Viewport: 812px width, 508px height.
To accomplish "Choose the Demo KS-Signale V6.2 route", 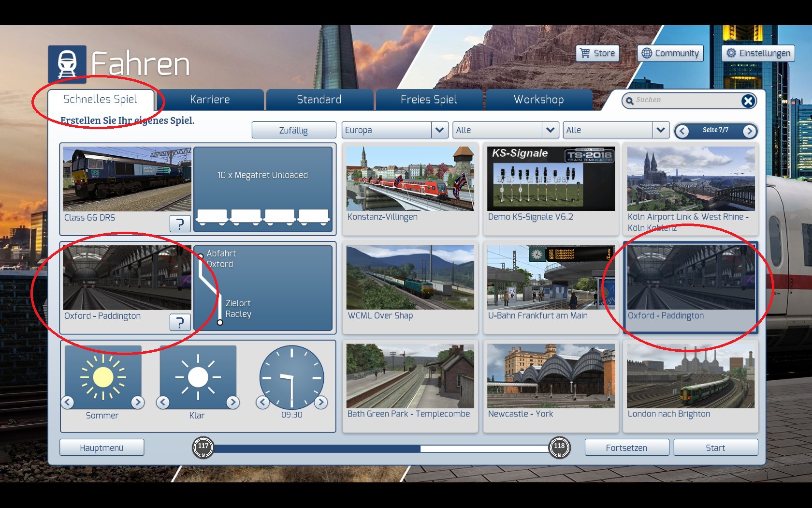I will tap(551, 189).
